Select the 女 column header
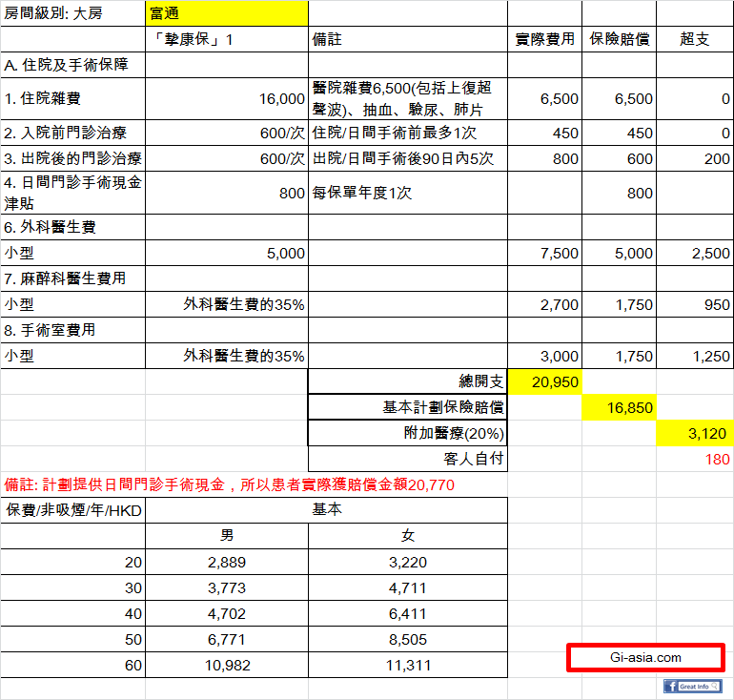This screenshot has height=700, width=734. tap(408, 536)
